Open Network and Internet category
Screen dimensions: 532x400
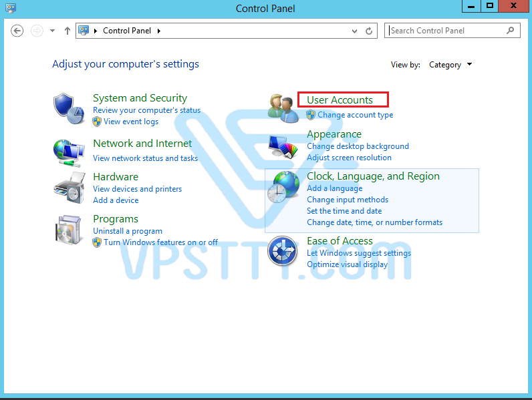pos(142,144)
